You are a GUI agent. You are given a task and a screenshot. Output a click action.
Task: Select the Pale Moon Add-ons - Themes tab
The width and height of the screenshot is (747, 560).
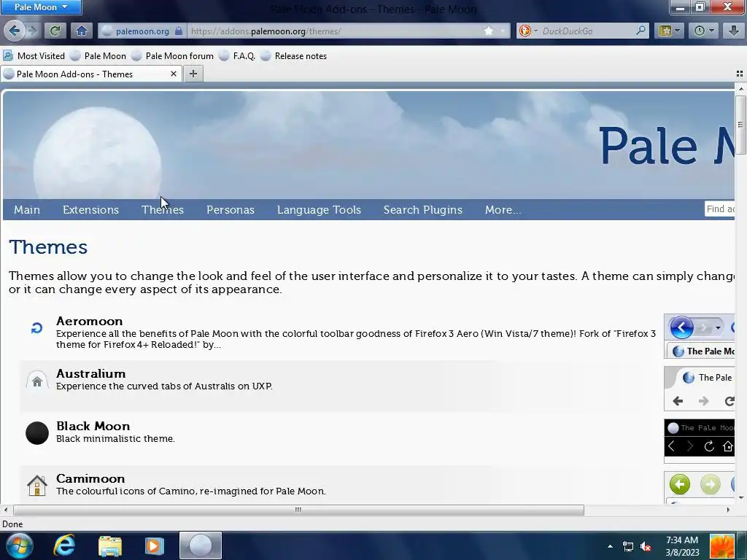point(91,74)
